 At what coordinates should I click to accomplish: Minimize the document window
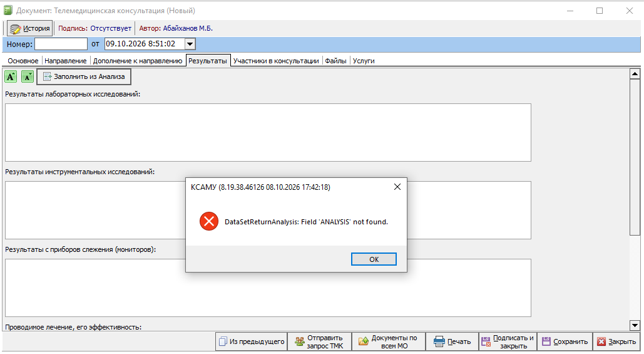[x=570, y=11]
